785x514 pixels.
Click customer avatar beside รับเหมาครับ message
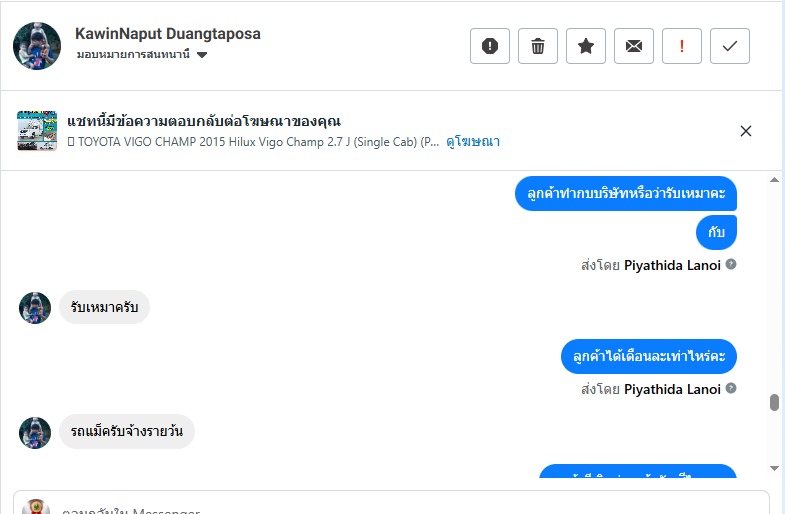[35, 308]
